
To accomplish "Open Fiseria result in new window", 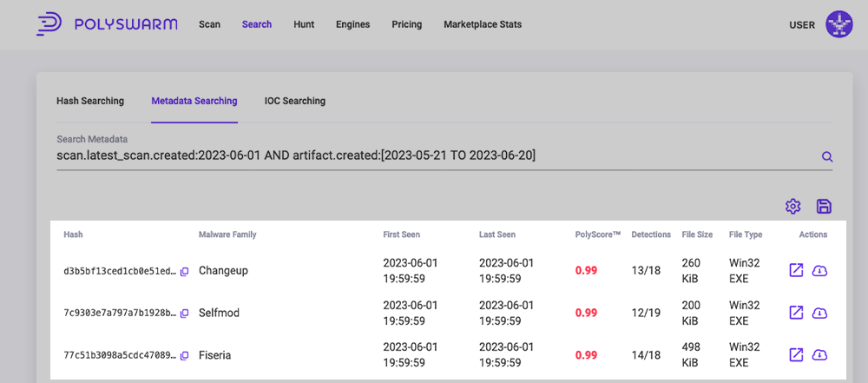I will point(795,354).
